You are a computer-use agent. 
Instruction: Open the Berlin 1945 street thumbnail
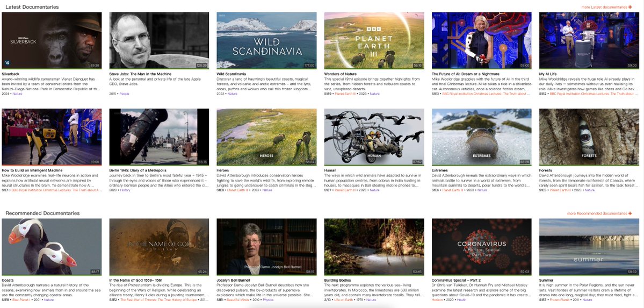[x=159, y=137]
